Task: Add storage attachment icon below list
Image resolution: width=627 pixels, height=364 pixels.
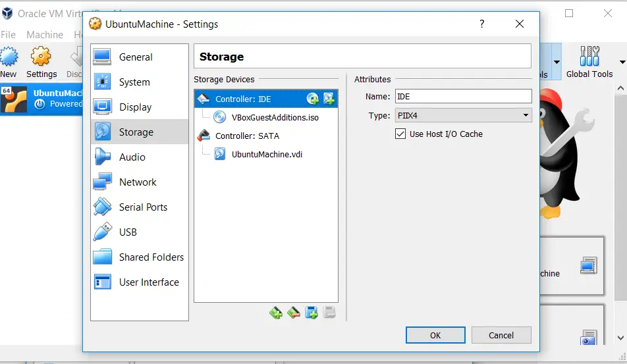Action: click(311, 313)
